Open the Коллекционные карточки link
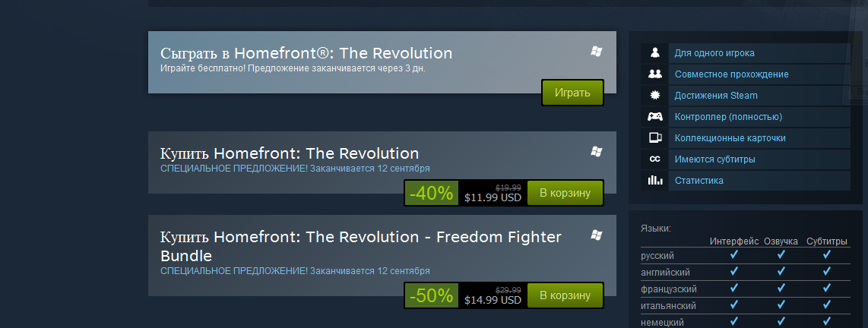Image resolution: width=868 pixels, height=328 pixels. (730, 138)
